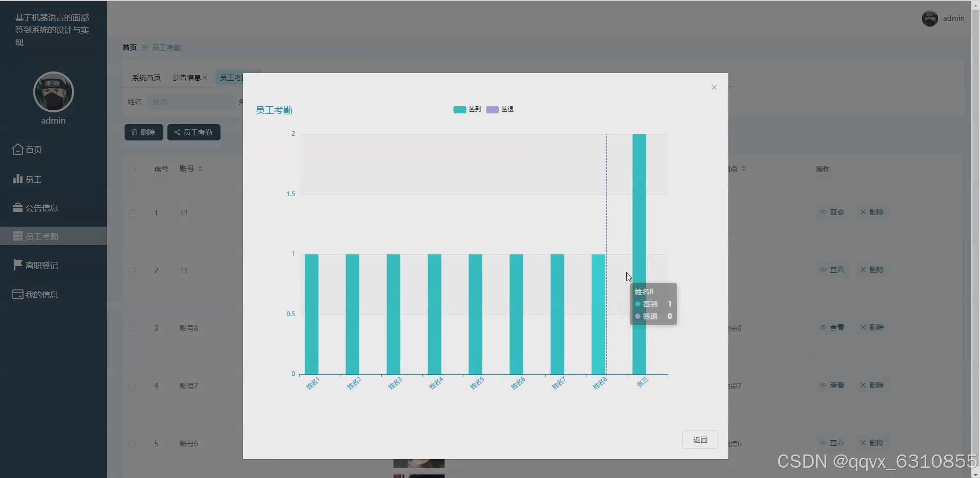Close the 员工考勤 chart dialog

(x=714, y=87)
